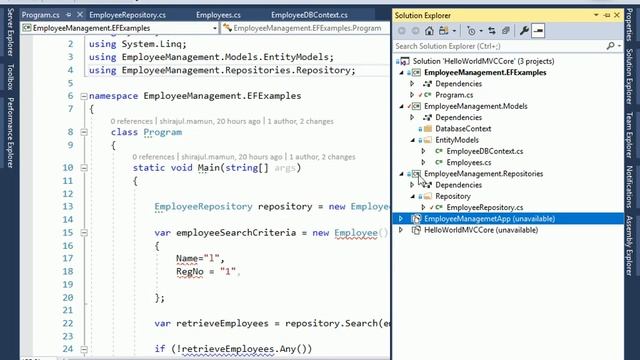Click the Forward arrow in Solution Explorer toolbar
This screenshot has height=360, width=640.
pos(415,31)
